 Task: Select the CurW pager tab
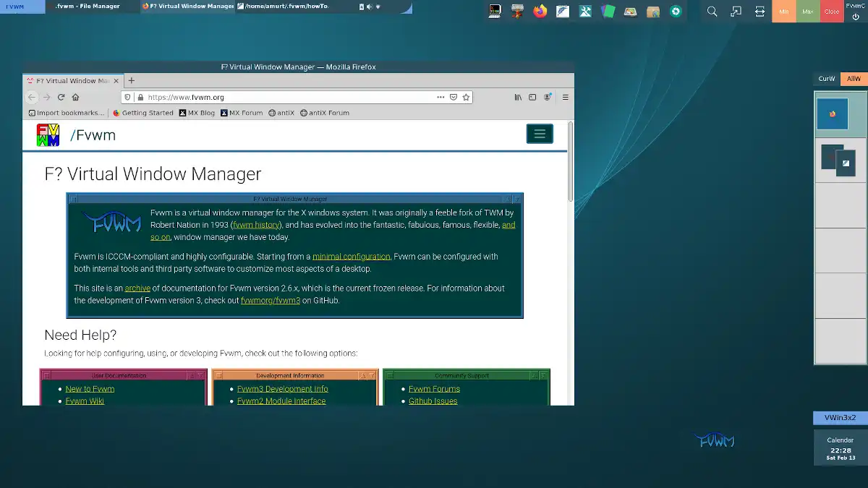click(827, 79)
